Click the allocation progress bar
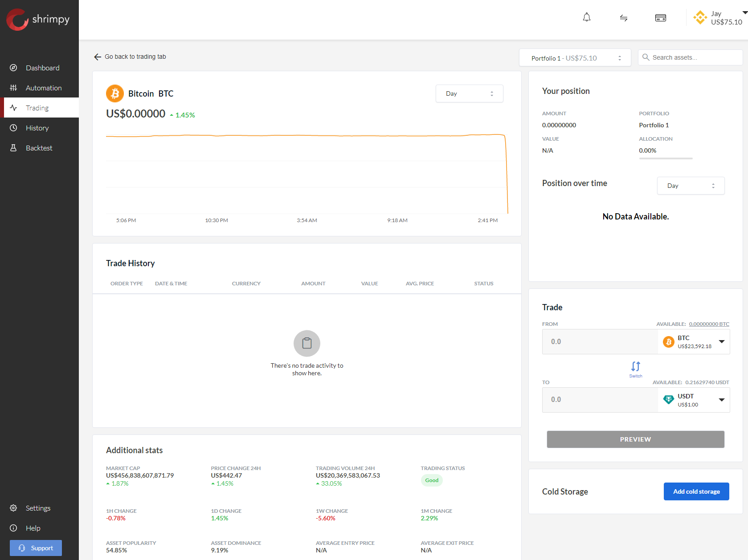 click(x=666, y=158)
